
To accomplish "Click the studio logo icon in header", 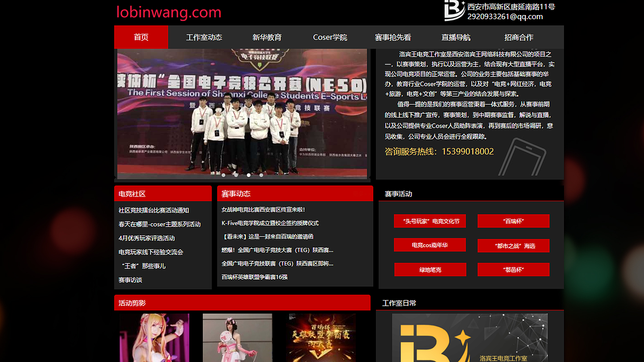I will click(454, 11).
